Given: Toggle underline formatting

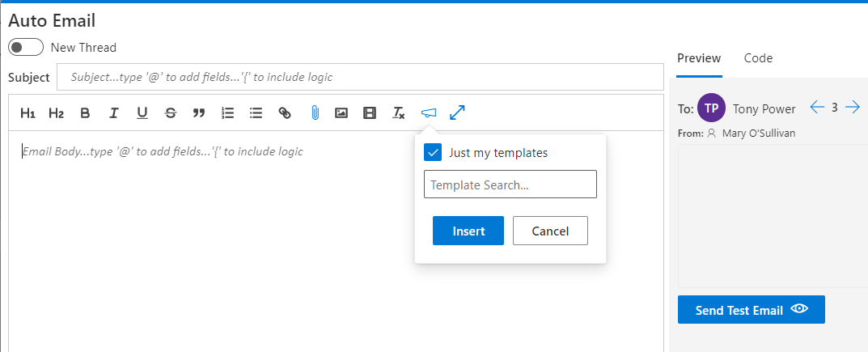Looking at the screenshot, I should pyautogui.click(x=142, y=113).
